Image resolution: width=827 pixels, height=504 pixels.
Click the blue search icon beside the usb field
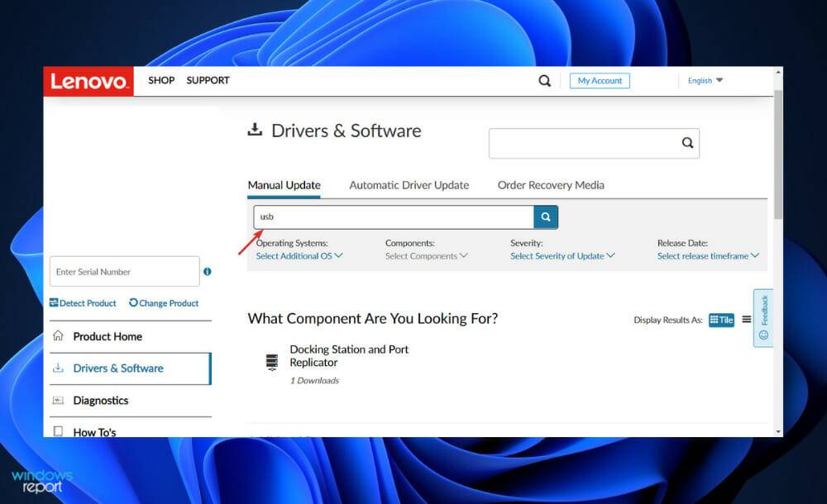546,216
